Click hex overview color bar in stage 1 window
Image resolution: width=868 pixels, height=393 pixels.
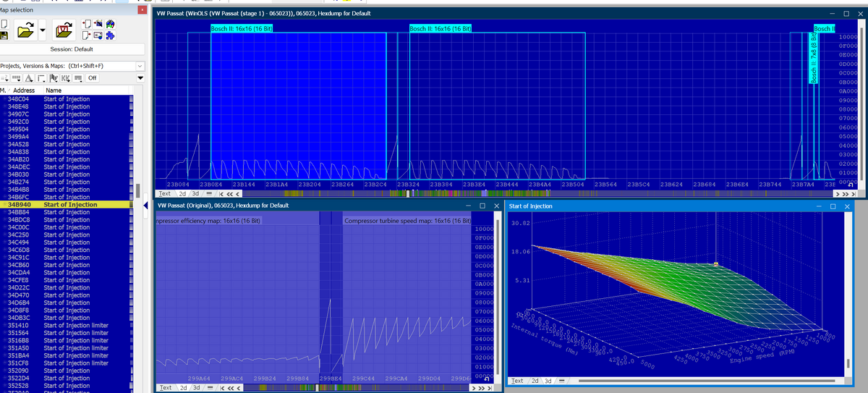[537, 194]
